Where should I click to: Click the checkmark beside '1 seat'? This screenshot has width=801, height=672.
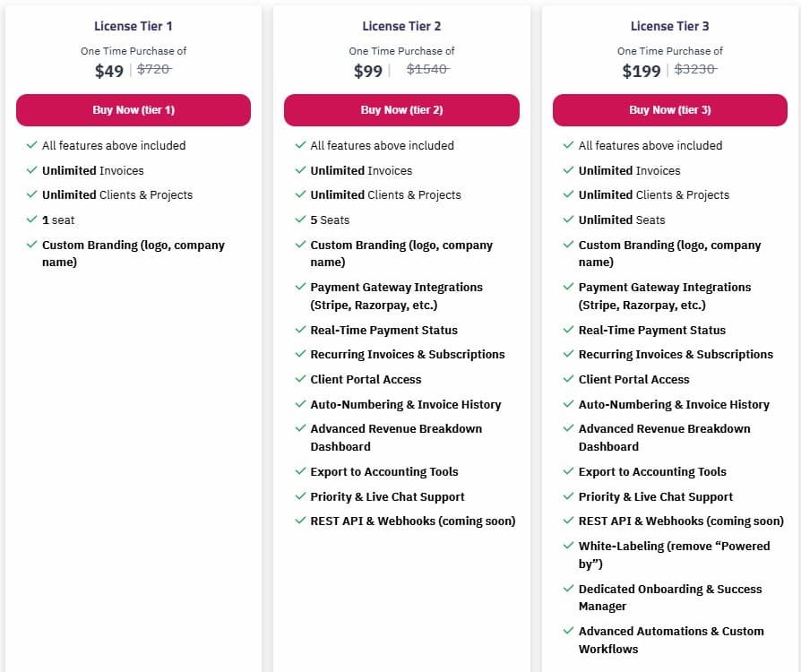coord(32,220)
